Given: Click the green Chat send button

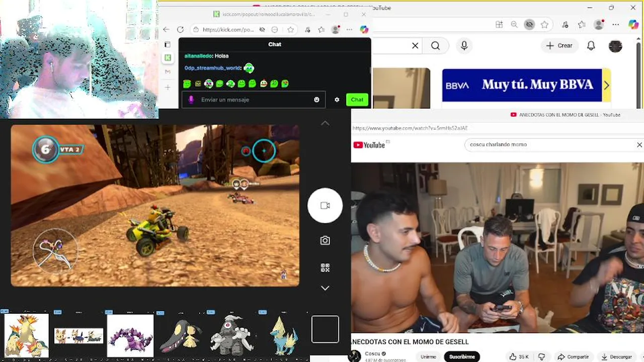Looking at the screenshot, I should [x=357, y=100].
